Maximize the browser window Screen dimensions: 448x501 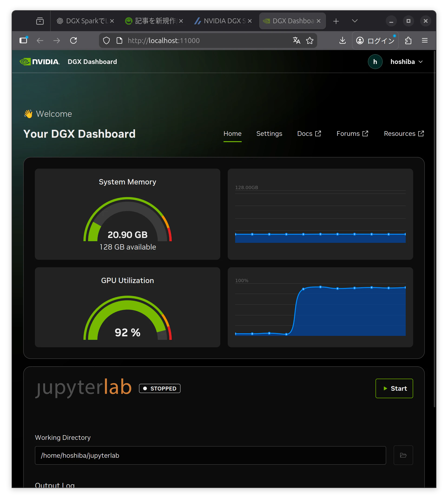tap(408, 21)
